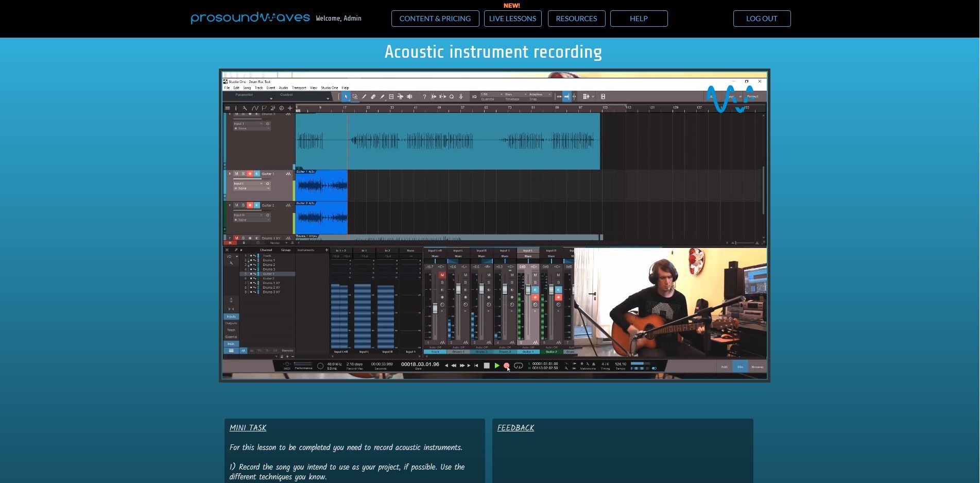Click the Return to Zero transport icon
This screenshot has width=980, height=483.
point(476,365)
